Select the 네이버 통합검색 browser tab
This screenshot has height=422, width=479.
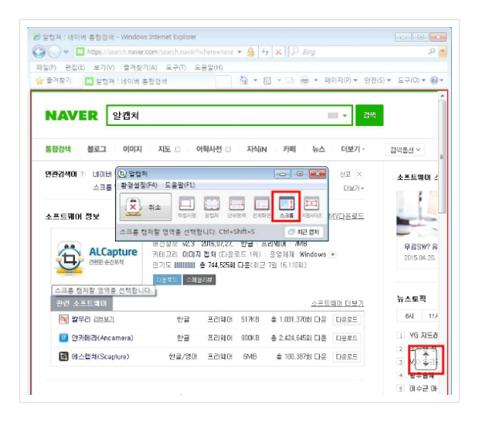(148, 81)
